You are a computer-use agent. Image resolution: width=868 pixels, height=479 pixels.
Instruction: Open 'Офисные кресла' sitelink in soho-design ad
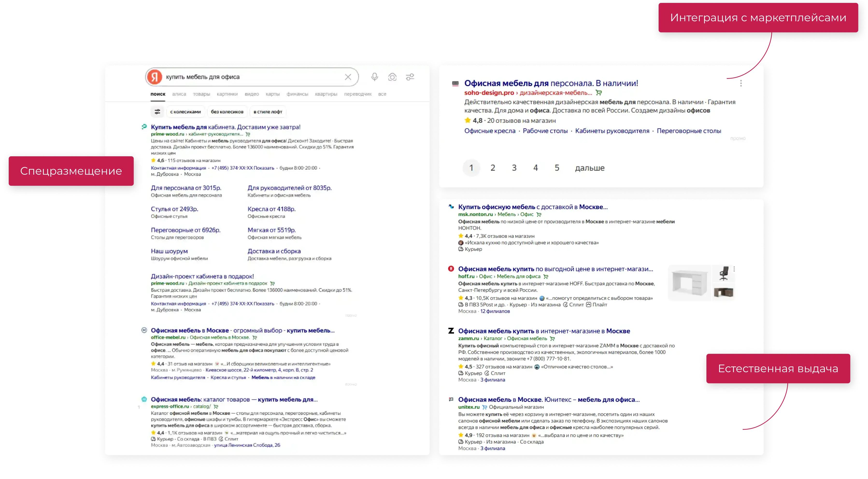(490, 131)
